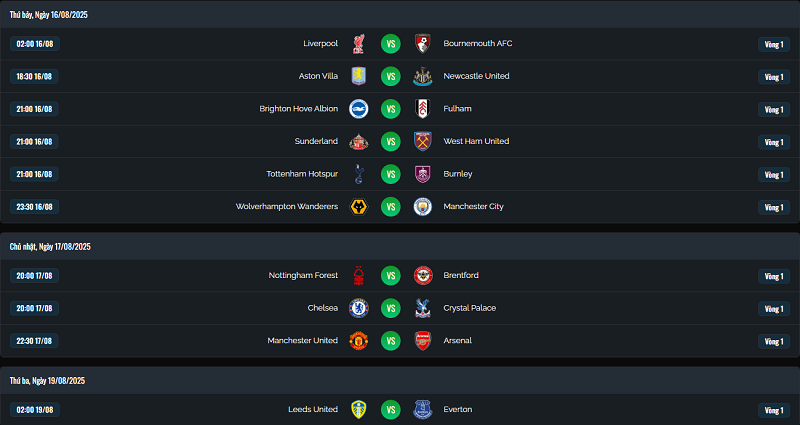Select the Chelsea club crest
The image size is (800, 425).
pyautogui.click(x=359, y=308)
